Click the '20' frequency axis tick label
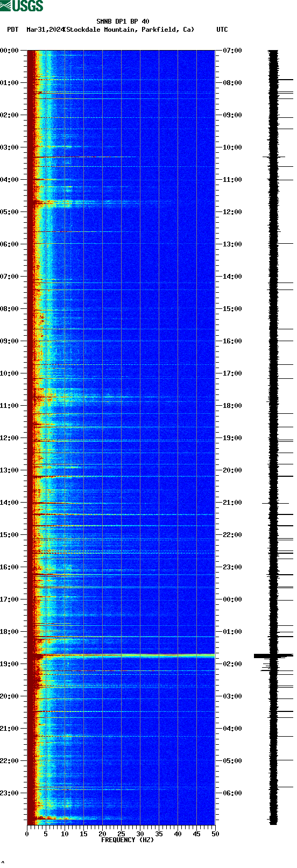The width and height of the screenshot is (297, 868). [x=102, y=834]
